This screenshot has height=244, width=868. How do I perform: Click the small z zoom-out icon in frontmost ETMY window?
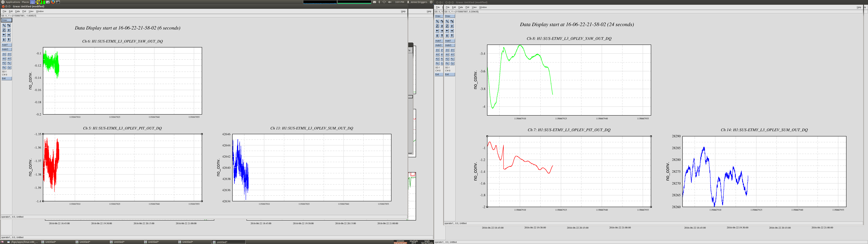pyautogui.click(x=452, y=26)
